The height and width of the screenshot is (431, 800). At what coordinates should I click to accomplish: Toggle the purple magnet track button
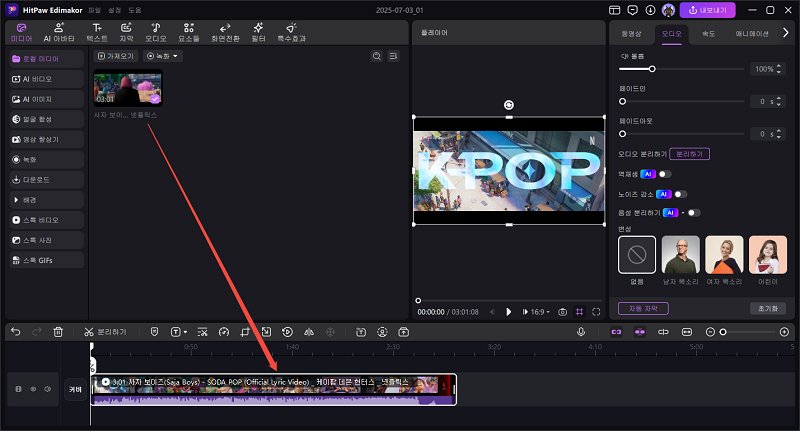640,332
